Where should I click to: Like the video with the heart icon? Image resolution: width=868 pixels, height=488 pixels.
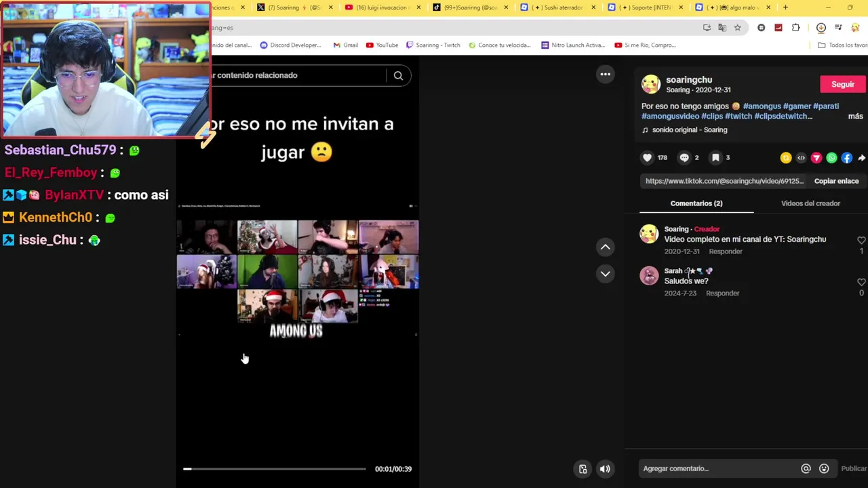point(647,157)
